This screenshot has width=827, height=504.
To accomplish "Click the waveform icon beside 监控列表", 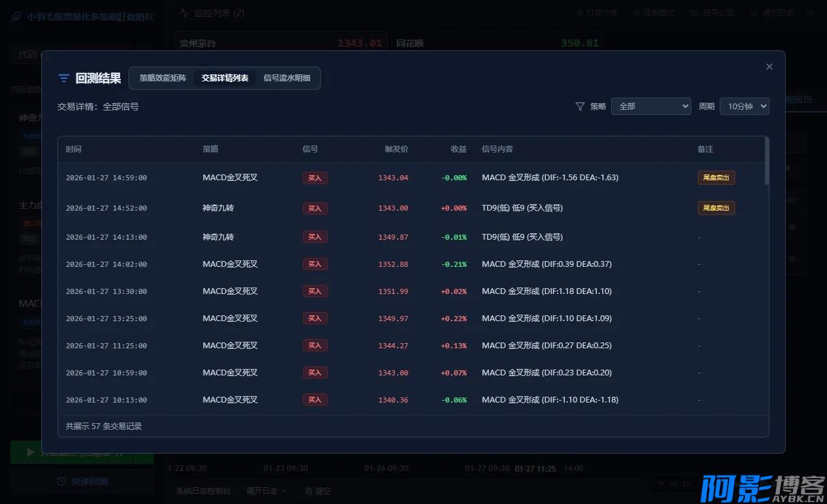I will (184, 12).
